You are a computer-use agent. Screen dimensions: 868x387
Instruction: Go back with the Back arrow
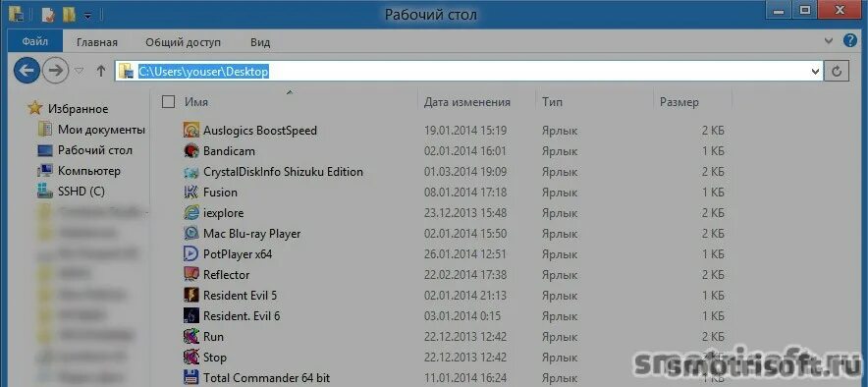point(27,71)
